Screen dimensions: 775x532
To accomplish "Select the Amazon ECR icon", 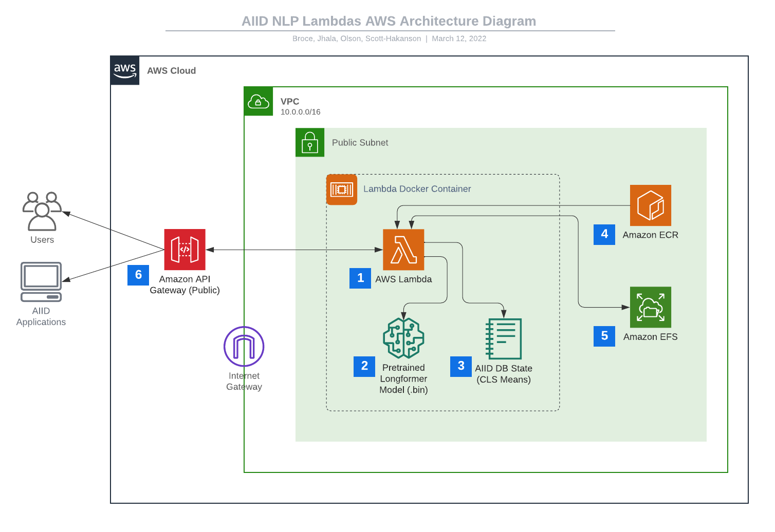I will 651,205.
